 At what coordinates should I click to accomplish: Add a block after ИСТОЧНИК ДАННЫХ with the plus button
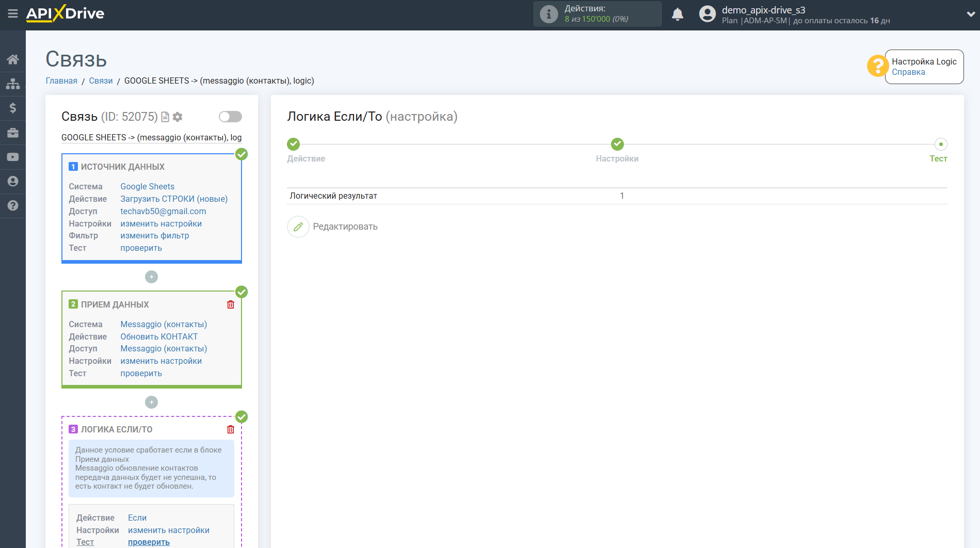click(151, 277)
